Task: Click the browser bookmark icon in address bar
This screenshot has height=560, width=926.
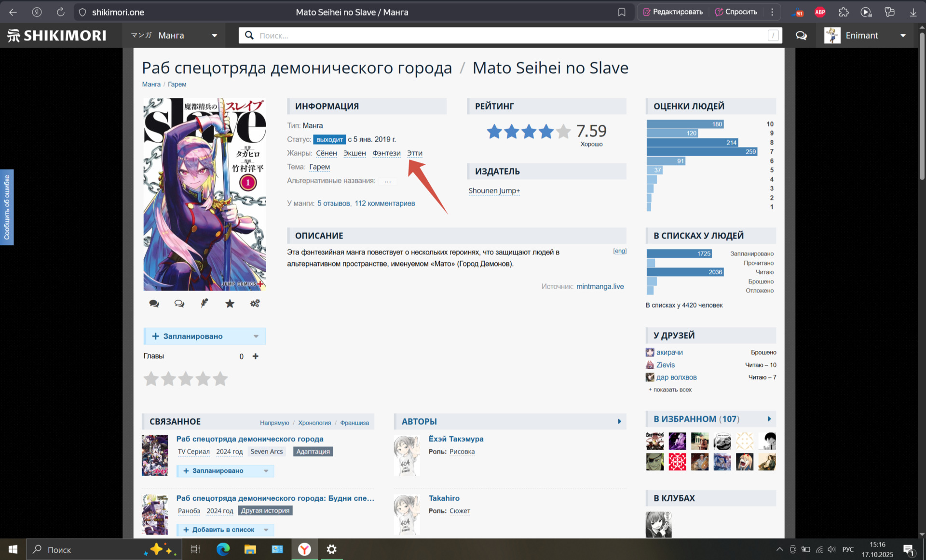Action: click(622, 12)
